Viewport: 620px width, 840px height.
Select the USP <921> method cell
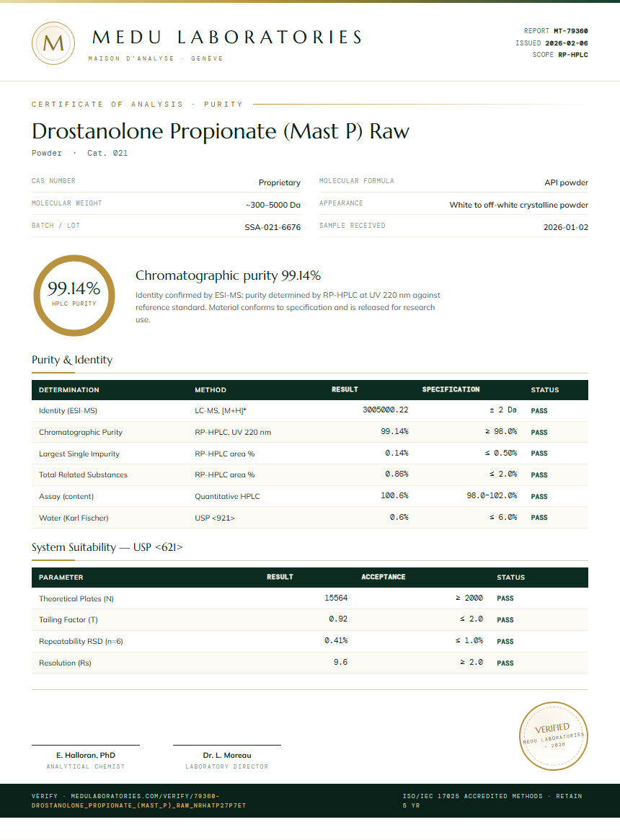coord(214,518)
